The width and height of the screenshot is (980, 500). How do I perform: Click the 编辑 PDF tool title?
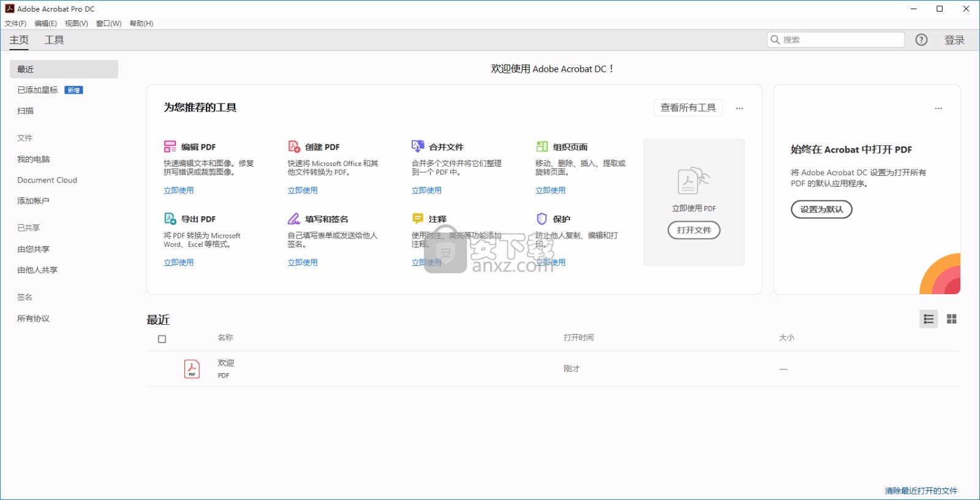pos(198,147)
